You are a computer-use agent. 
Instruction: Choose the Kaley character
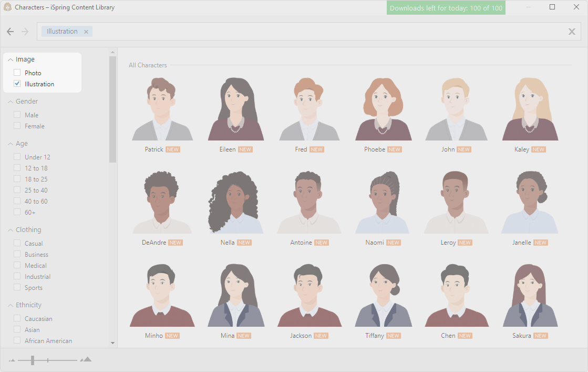tap(530, 115)
